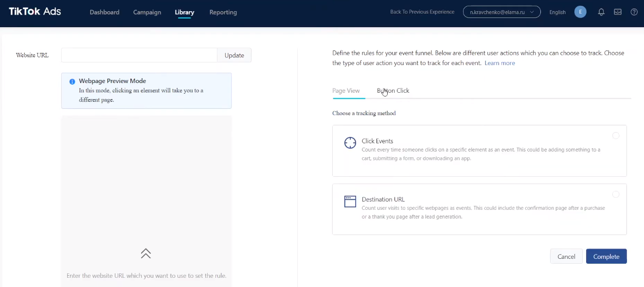This screenshot has height=287, width=644.
Task: Switch to the Page View tab
Action: tap(346, 91)
